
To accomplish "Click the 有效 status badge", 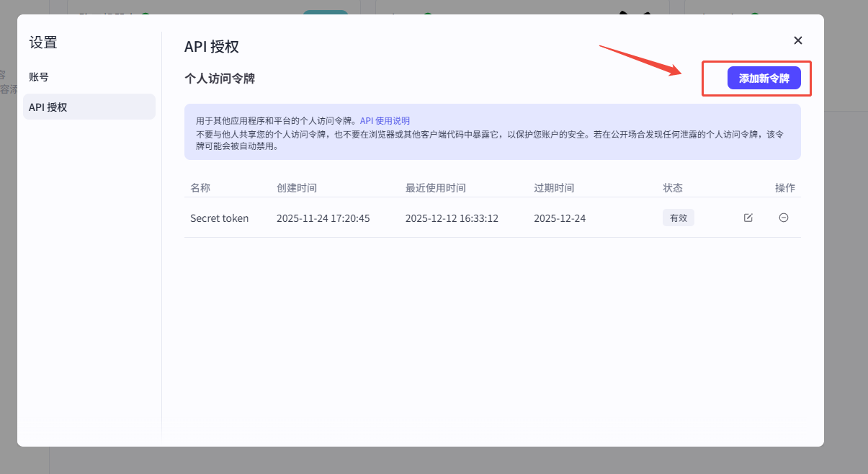I will click(x=678, y=218).
